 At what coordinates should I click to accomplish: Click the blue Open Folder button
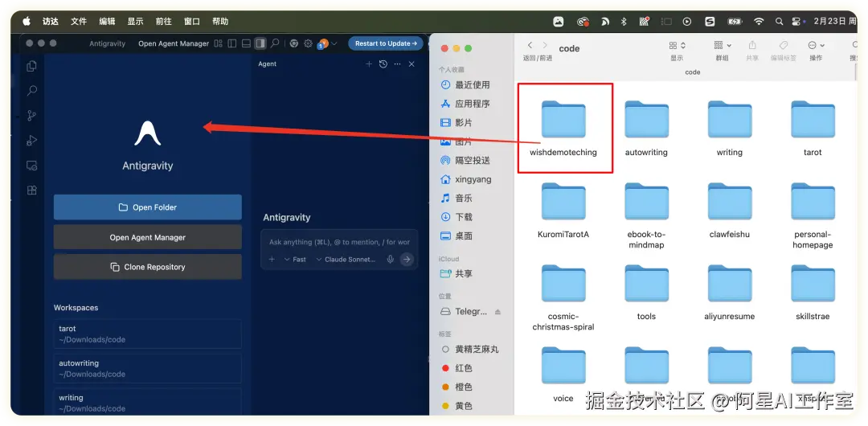[148, 207]
